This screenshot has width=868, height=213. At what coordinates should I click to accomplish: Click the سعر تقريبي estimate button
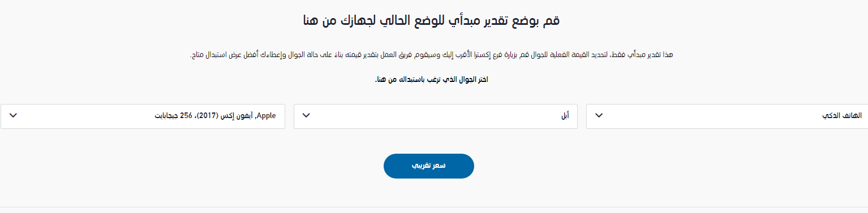point(428,166)
